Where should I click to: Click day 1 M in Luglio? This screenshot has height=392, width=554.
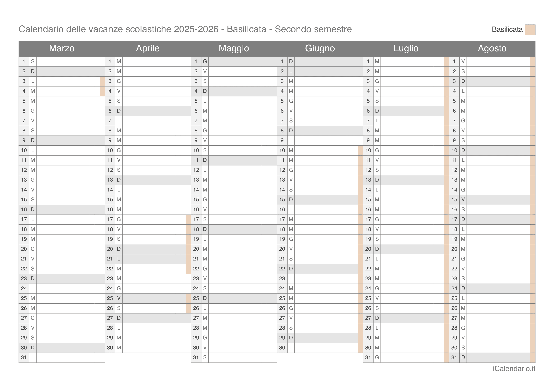pos(406,62)
